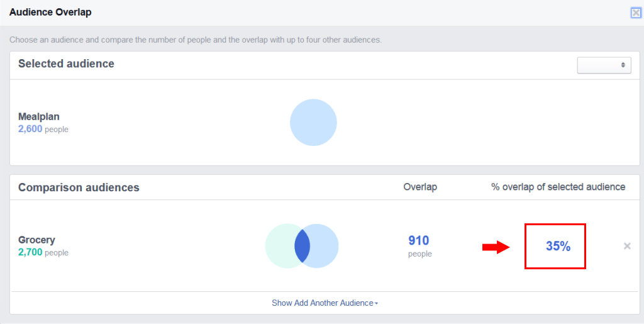This screenshot has height=324, width=644.
Task: Click the Selected audience heading
Action: tap(66, 64)
